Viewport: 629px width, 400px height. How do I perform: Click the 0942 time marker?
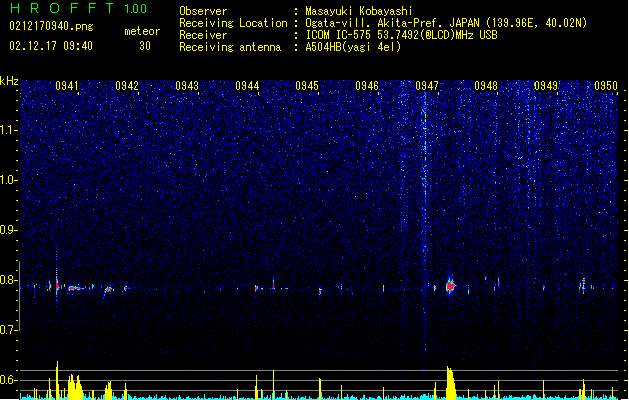127,86
